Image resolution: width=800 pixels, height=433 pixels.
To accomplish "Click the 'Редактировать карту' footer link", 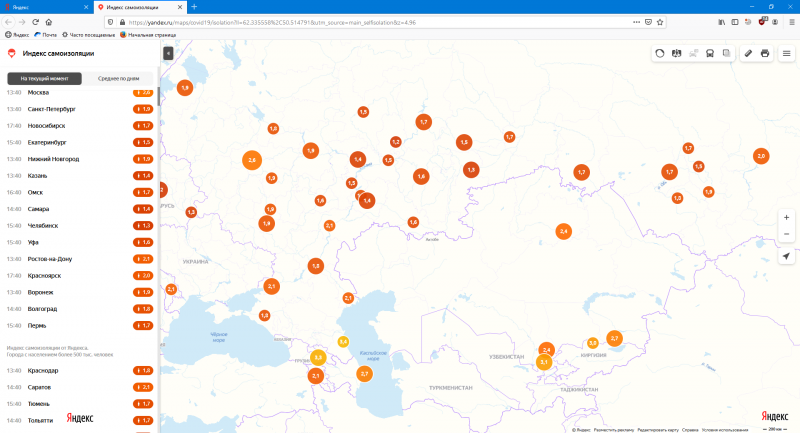I will click(x=658, y=430).
